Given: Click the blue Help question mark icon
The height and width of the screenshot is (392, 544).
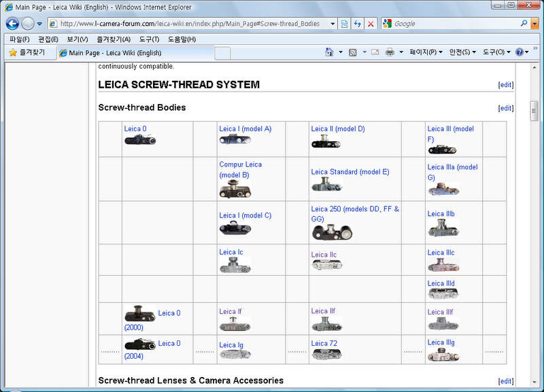Looking at the screenshot, I should pos(520,52).
